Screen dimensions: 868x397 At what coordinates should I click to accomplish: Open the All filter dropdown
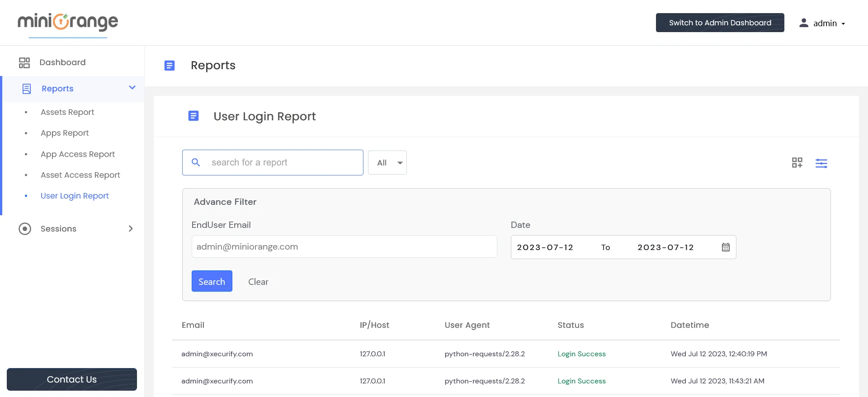point(387,163)
